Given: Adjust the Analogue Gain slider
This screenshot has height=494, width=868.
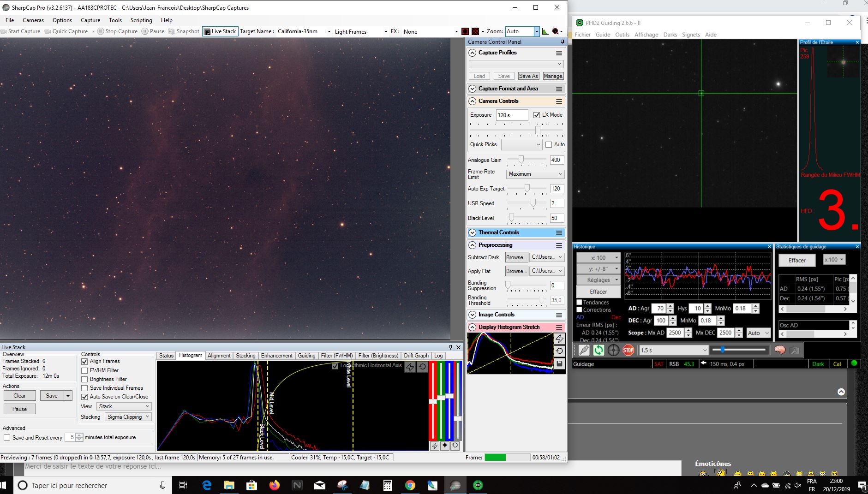Looking at the screenshot, I should [521, 160].
